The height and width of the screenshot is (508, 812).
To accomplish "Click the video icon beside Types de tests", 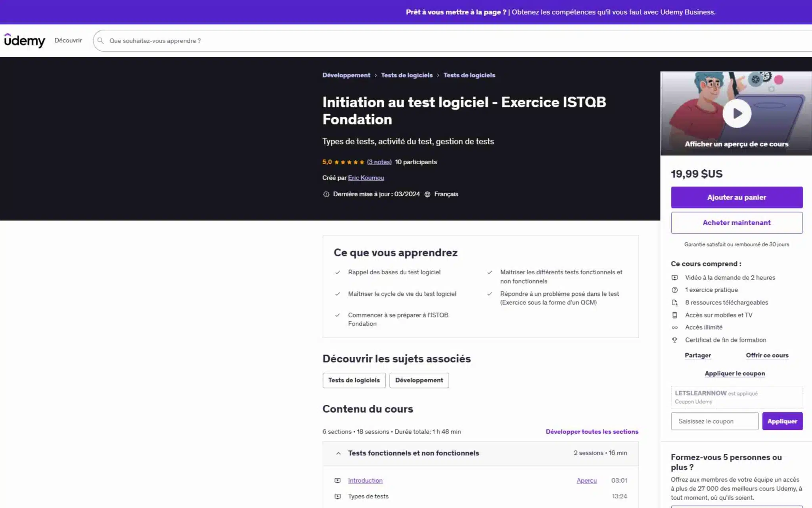I will (337, 496).
